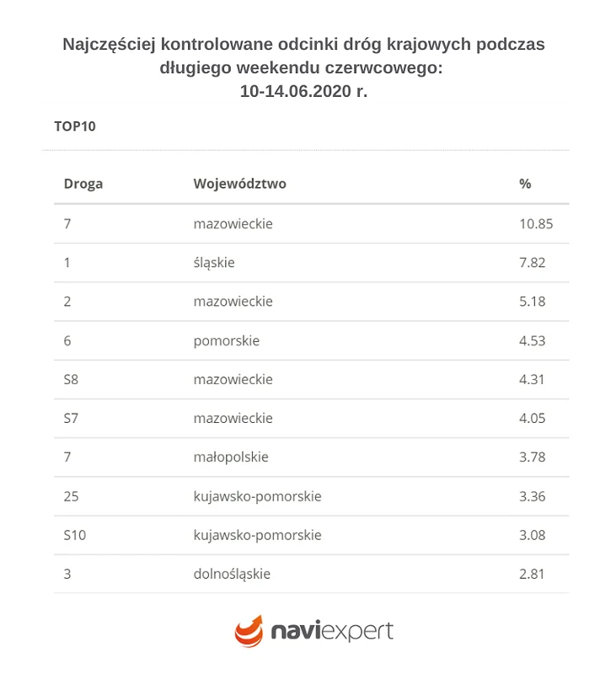This screenshot has height=674, width=616.
Task: Click the małopolskie voivodeship cell
Action: click(x=231, y=457)
